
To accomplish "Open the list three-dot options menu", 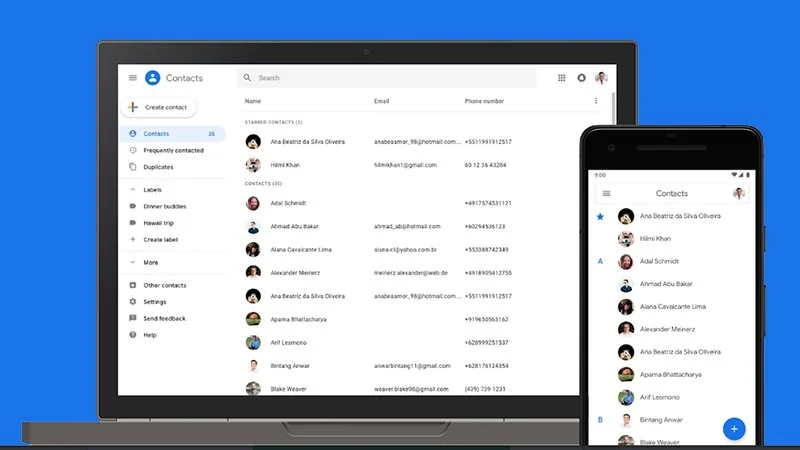I will click(596, 101).
